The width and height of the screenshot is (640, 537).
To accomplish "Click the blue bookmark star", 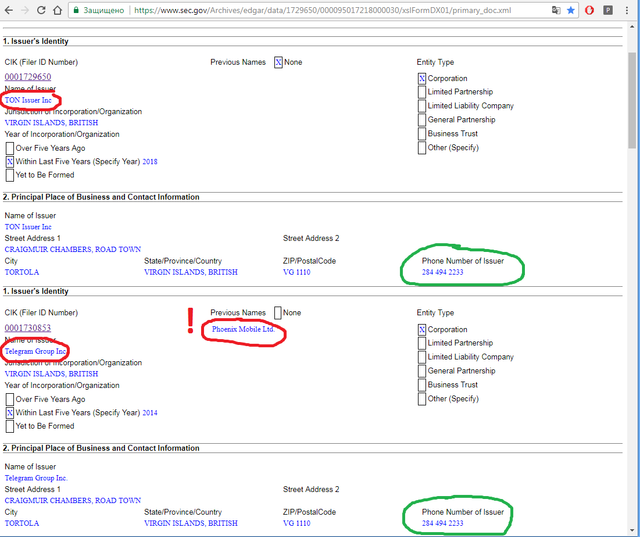I will (571, 10).
